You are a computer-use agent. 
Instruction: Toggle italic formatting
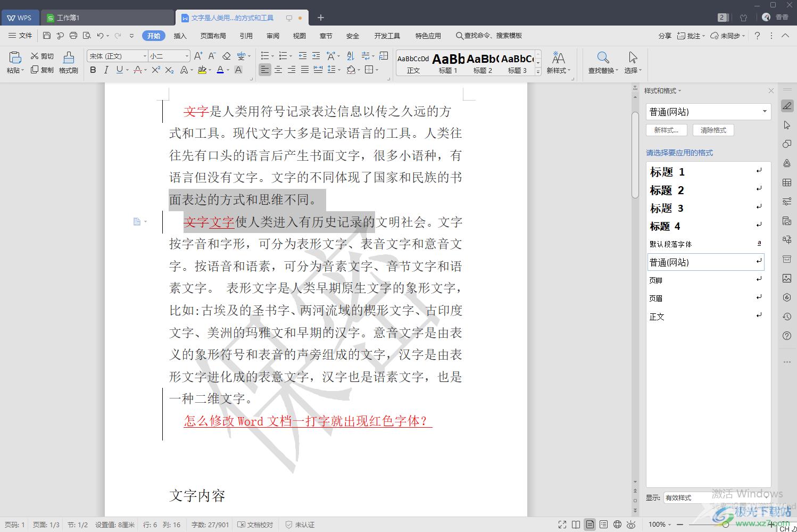pos(106,70)
